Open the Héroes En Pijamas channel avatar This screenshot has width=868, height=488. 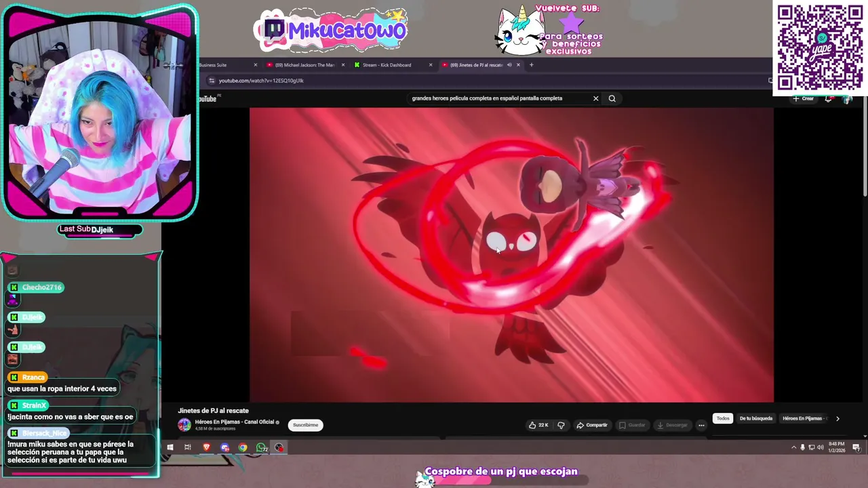184,425
